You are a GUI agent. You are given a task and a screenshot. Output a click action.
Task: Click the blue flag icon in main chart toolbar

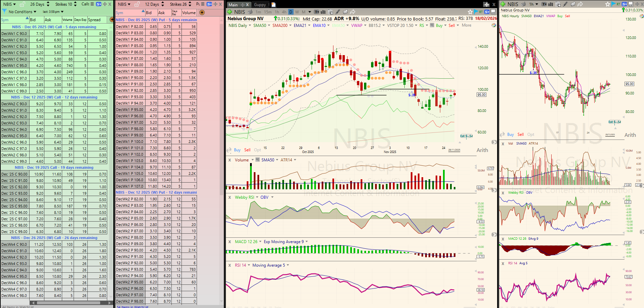[476, 12]
